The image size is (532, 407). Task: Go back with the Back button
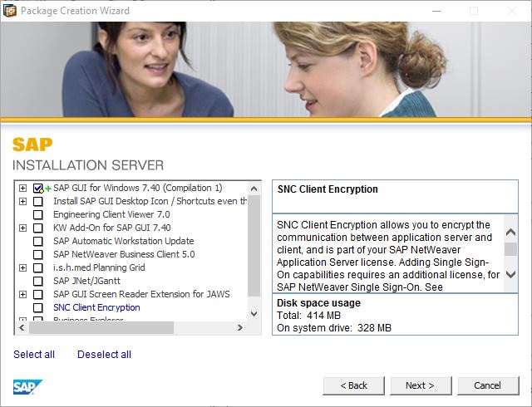tap(353, 385)
